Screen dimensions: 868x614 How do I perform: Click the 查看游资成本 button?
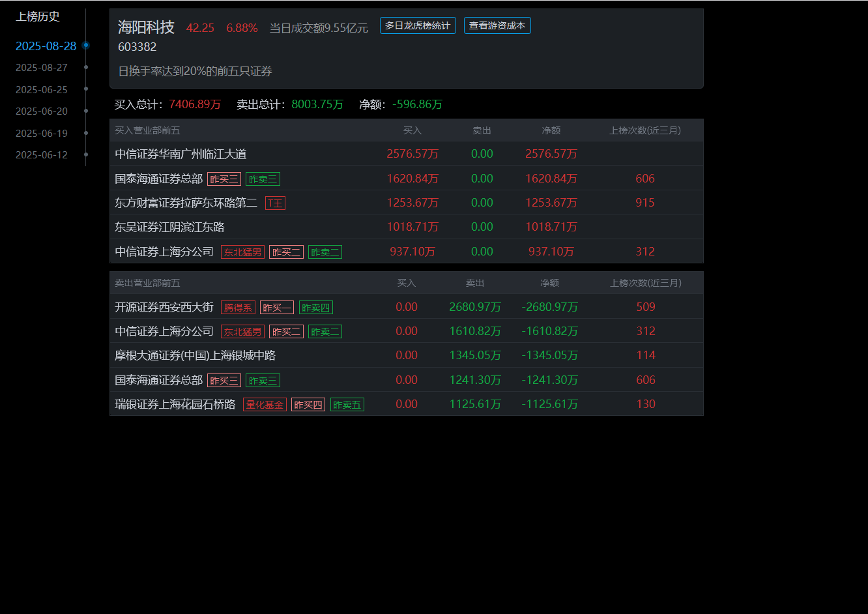(x=497, y=25)
